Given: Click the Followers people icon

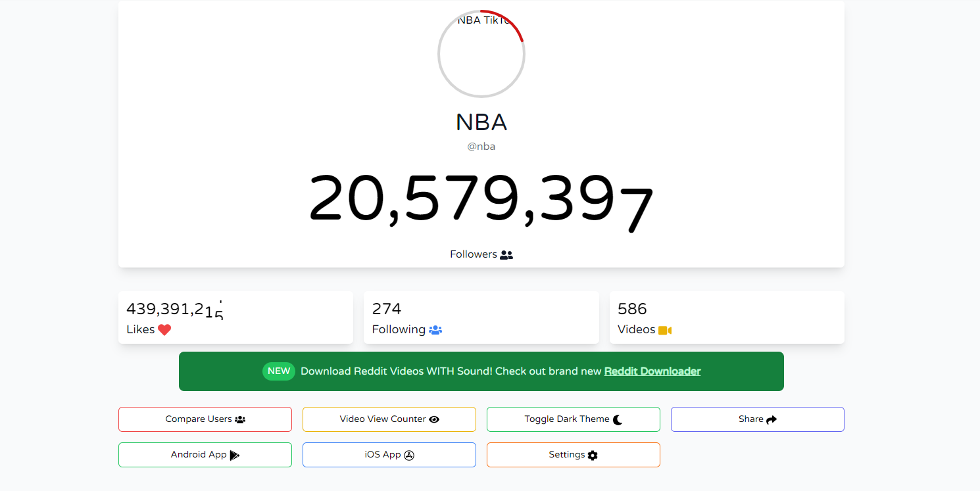Looking at the screenshot, I should pyautogui.click(x=506, y=255).
